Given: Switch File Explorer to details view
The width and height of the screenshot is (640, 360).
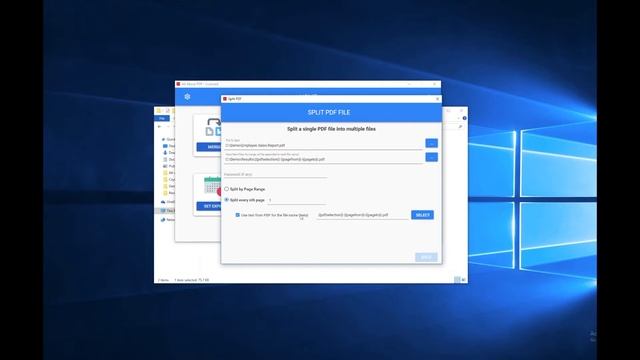Looking at the screenshot, I should coord(457,280).
